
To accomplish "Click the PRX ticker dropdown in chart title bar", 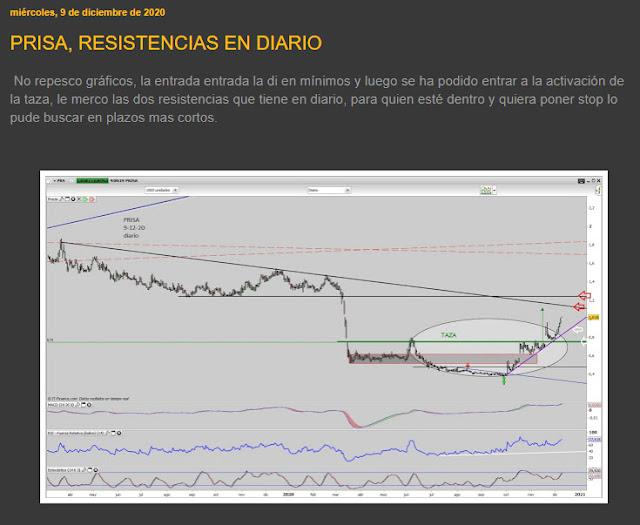I will (x=59, y=180).
